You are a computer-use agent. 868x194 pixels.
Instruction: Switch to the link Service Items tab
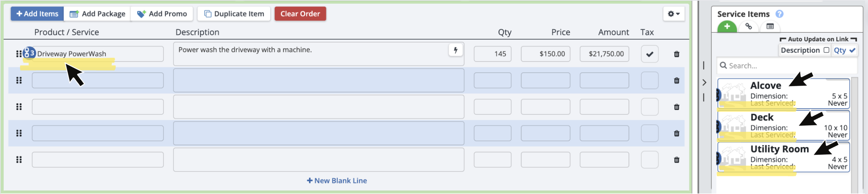coord(749,27)
